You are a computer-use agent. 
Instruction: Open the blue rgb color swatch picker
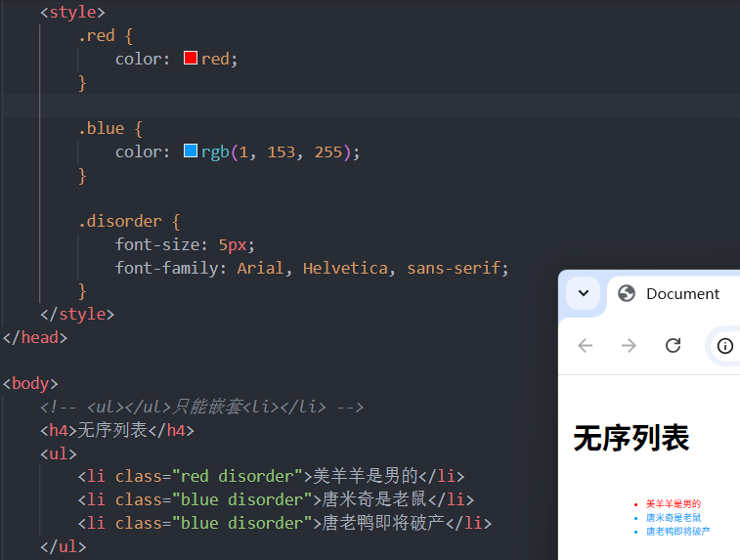click(x=191, y=151)
